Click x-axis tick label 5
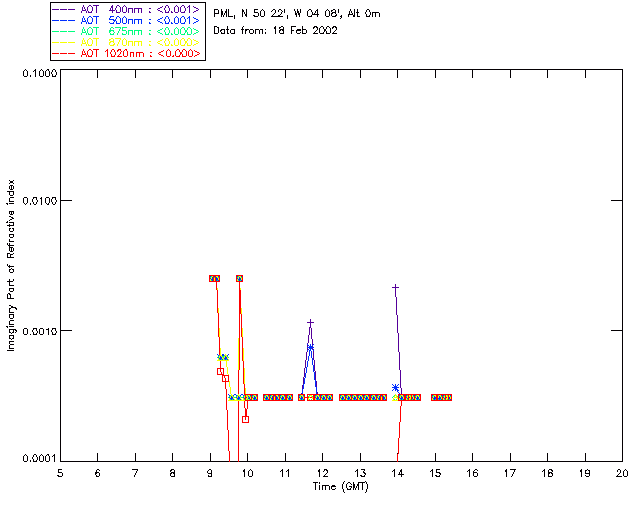 tap(60, 473)
